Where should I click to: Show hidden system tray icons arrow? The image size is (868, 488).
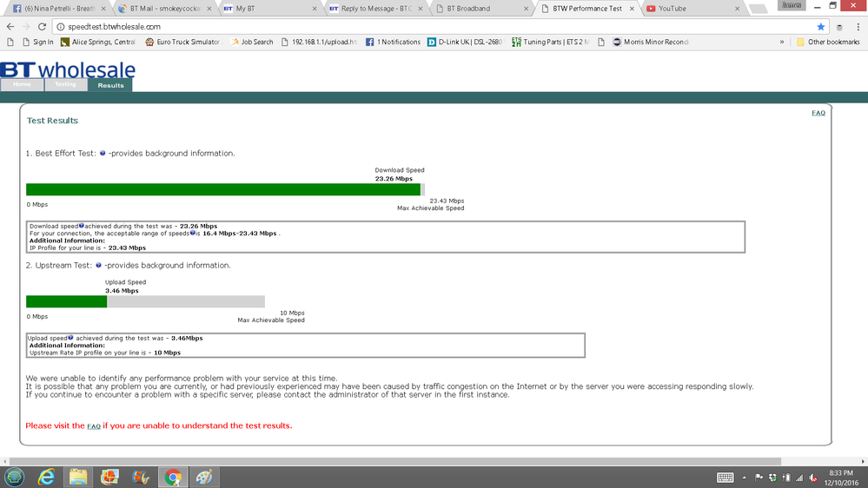745,478
